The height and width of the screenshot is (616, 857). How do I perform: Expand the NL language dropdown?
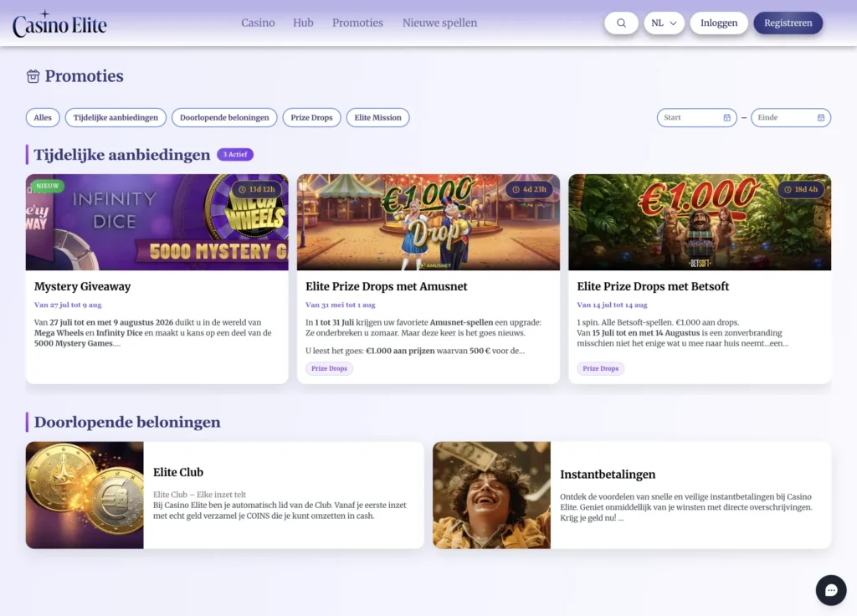pos(664,23)
